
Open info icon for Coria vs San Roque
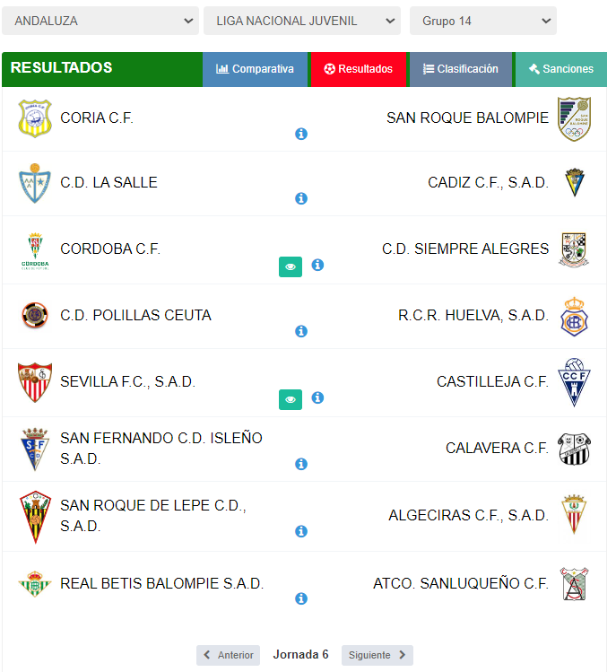tap(301, 135)
